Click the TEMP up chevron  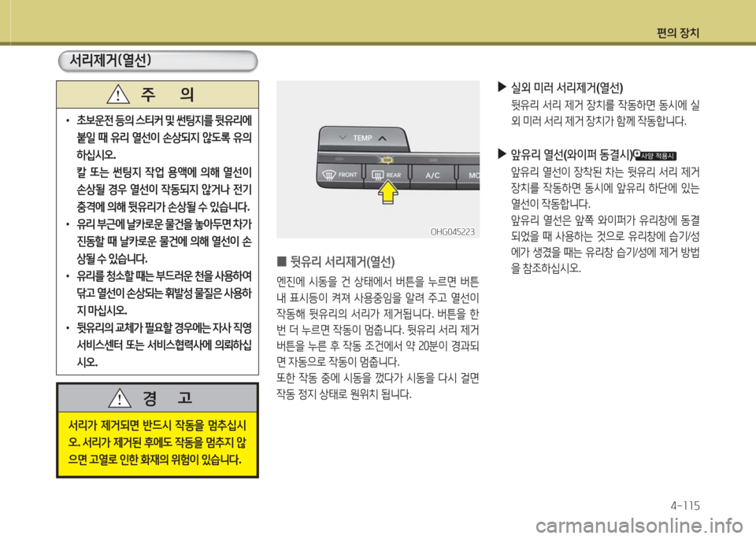coord(382,137)
